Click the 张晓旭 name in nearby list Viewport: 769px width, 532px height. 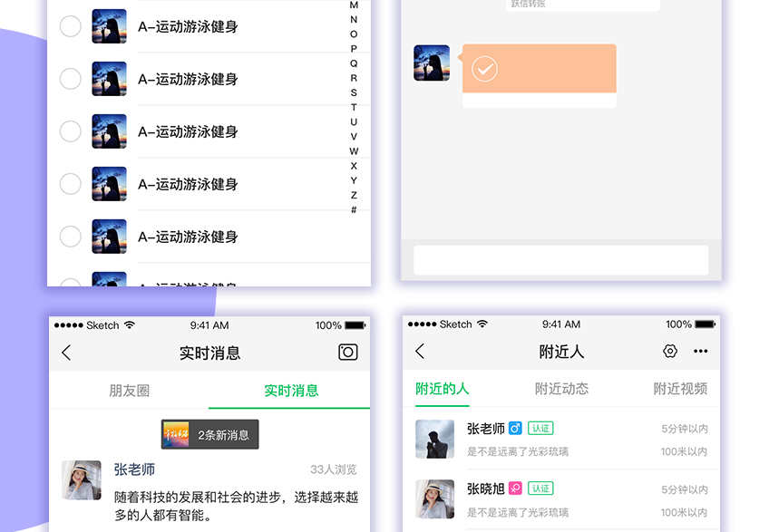click(485, 488)
